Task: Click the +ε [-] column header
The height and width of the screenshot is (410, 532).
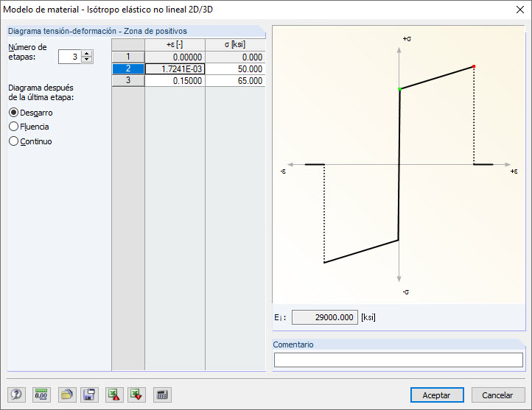Action: tap(175, 44)
